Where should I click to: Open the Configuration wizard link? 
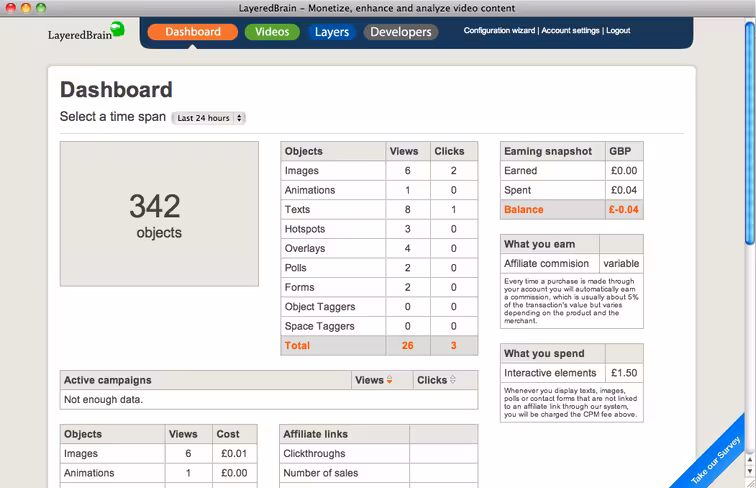499,30
